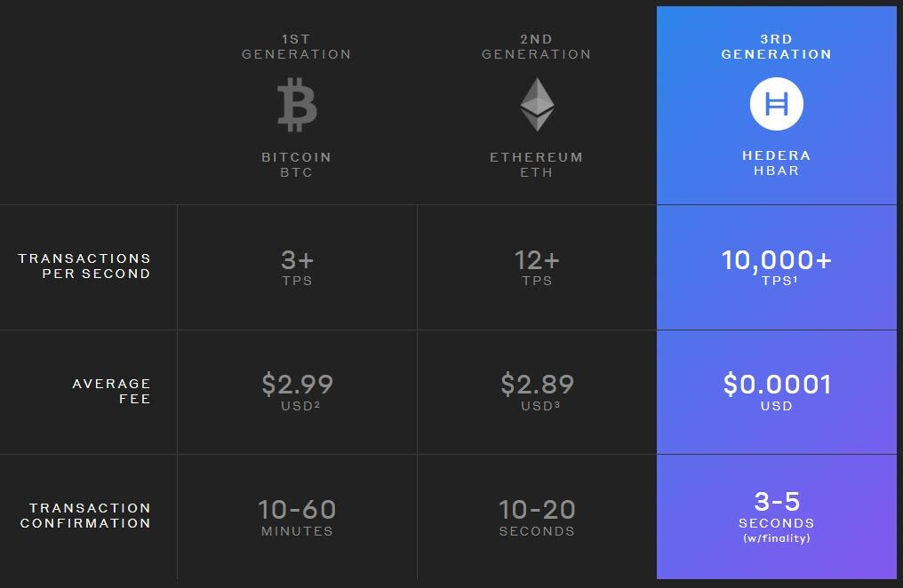Click the $2.89 USD Ethereum fee
Image resolution: width=903 pixels, height=588 pixels.
[x=538, y=392]
